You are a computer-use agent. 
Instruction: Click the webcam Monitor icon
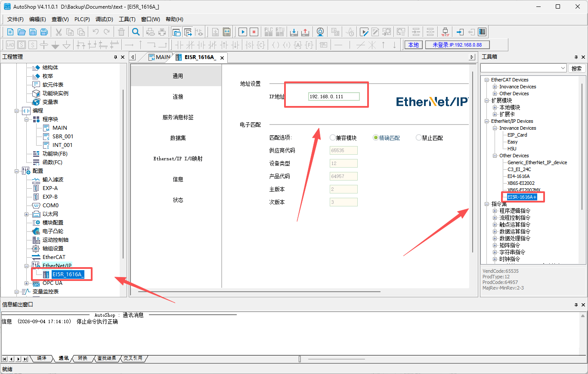[x=320, y=32]
